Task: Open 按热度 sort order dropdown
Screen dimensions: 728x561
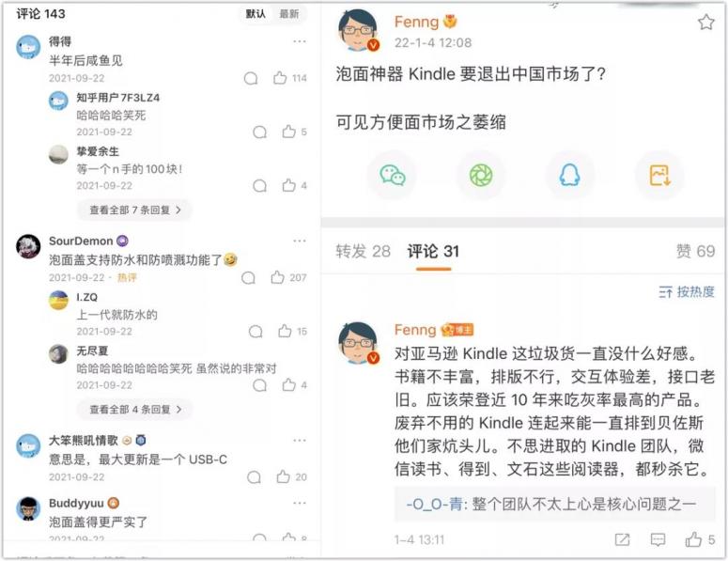Action: pyautogui.click(x=687, y=292)
